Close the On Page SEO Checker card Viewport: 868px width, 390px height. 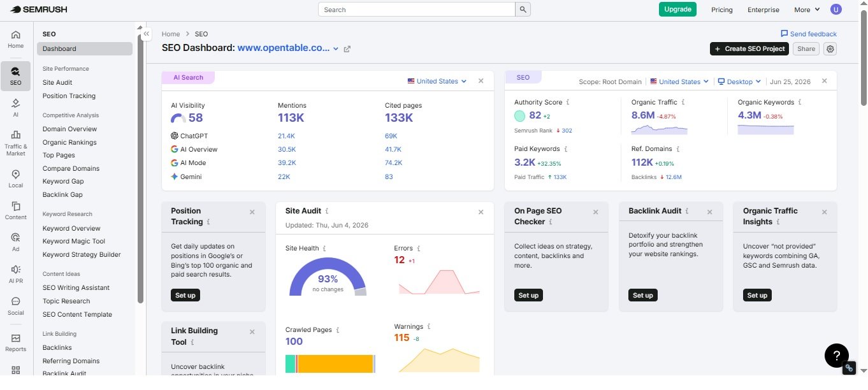click(x=596, y=212)
